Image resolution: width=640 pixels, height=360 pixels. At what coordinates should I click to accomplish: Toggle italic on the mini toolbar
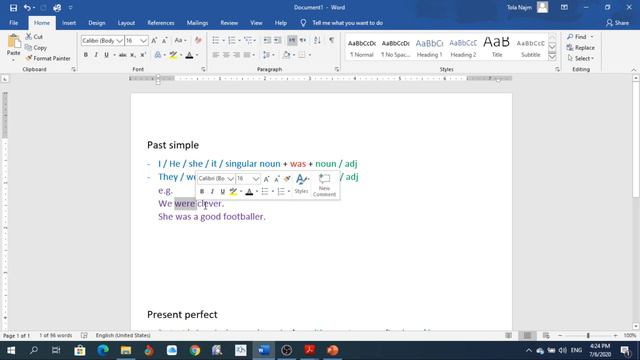pos(212,191)
